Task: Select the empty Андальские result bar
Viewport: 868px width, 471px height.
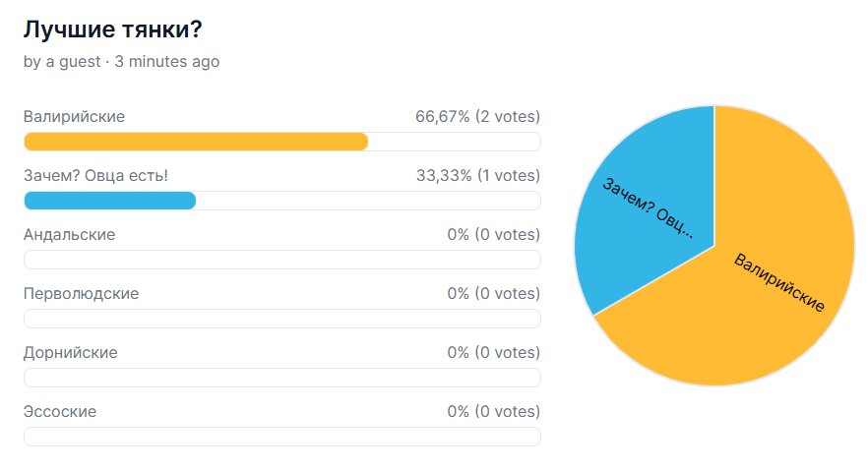Action: point(282,260)
